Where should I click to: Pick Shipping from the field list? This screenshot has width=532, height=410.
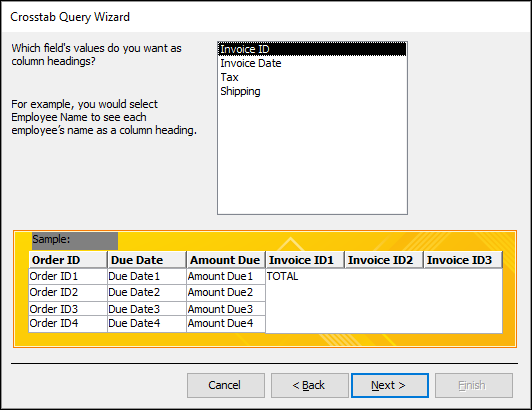pos(312,91)
